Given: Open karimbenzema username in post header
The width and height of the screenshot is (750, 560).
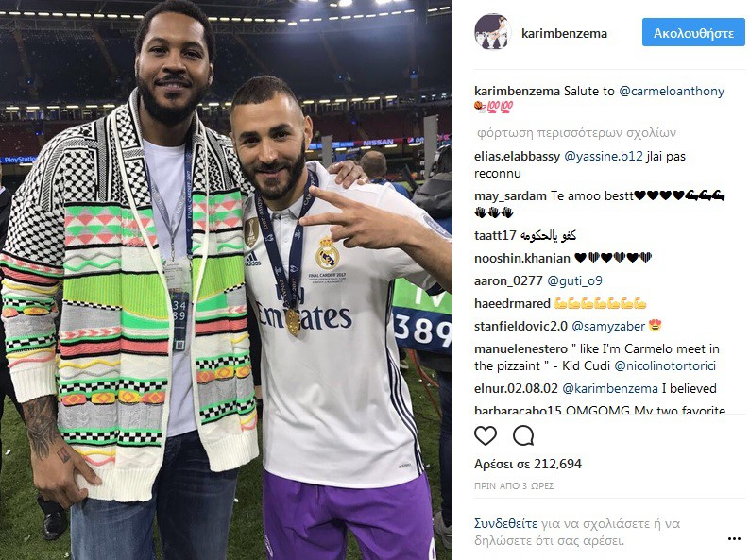Looking at the screenshot, I should [x=564, y=33].
